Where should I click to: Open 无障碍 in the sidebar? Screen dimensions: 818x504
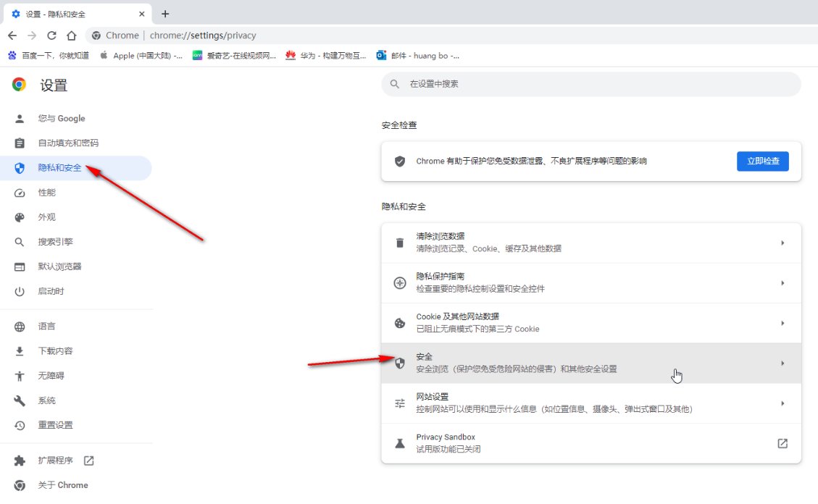coord(75,376)
